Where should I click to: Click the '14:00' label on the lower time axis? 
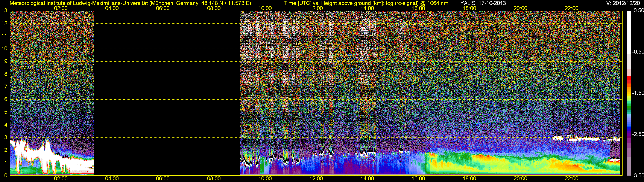367,179
